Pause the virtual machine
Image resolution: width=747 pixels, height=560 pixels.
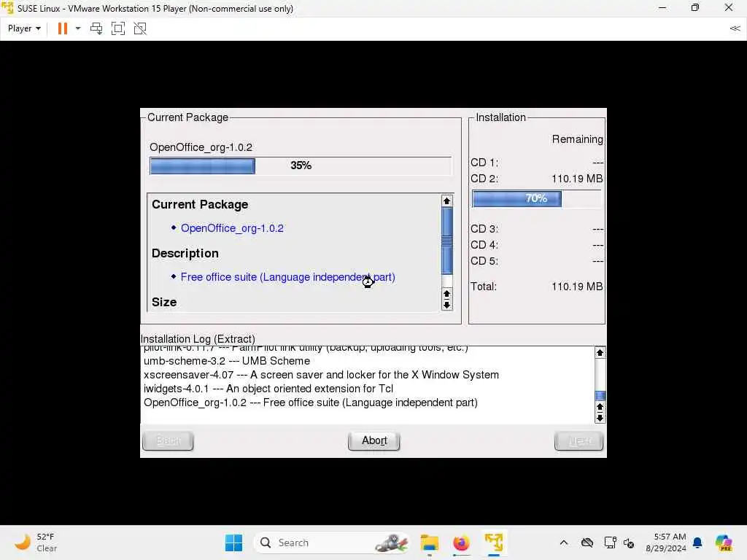(x=63, y=28)
